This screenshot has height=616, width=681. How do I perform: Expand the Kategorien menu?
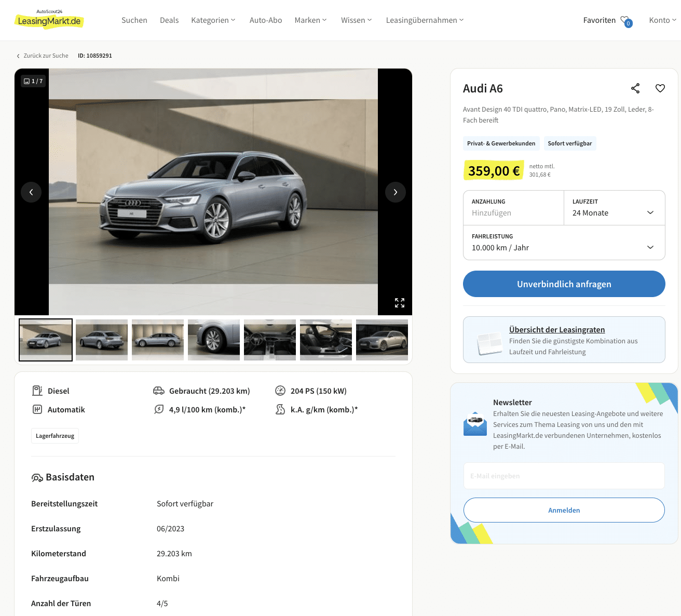213,20
